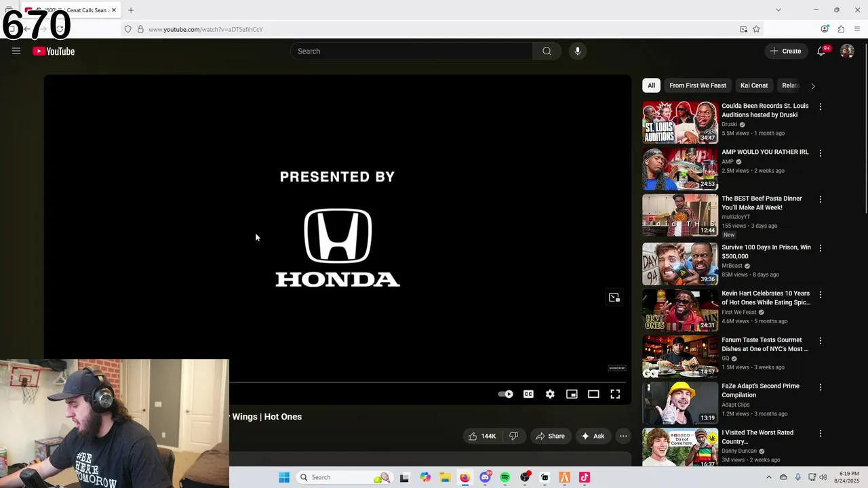Click the Windows taskbar search box
The width and height of the screenshot is (868, 488).
(344, 477)
